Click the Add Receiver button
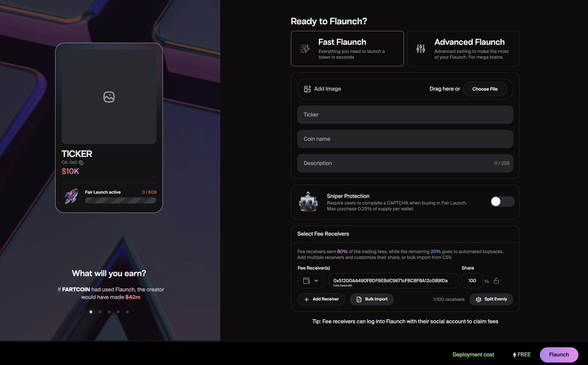588x365 pixels. [x=321, y=299]
